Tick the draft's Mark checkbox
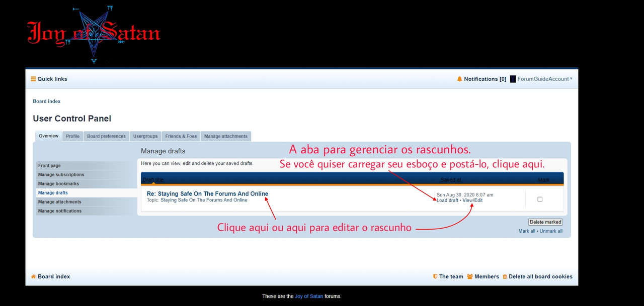This screenshot has height=306, width=644. coord(540,199)
